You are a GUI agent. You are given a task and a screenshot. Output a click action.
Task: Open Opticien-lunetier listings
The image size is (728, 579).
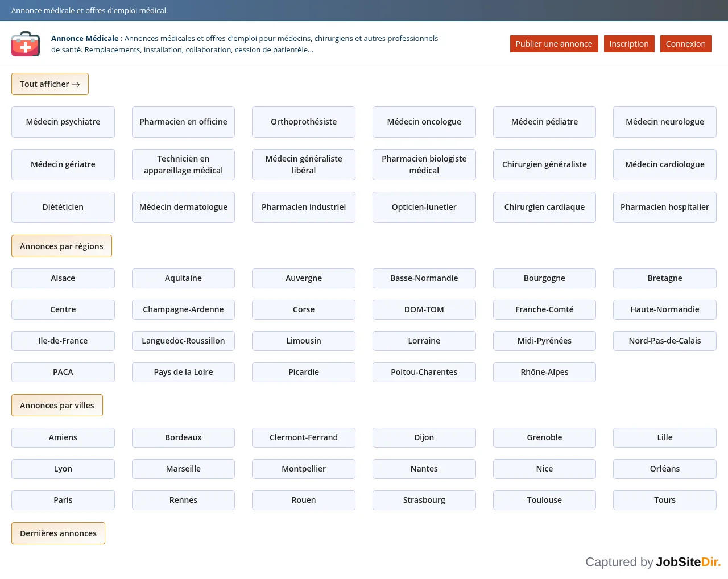click(x=424, y=207)
